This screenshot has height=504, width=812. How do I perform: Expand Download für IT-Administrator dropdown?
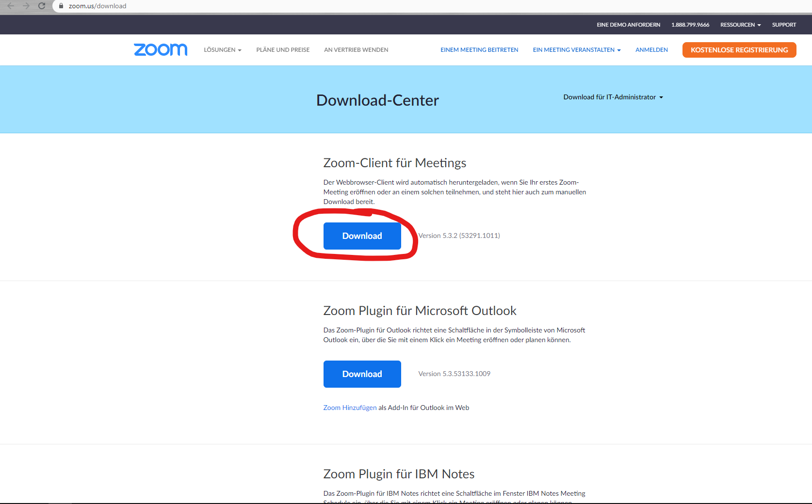pyautogui.click(x=613, y=97)
